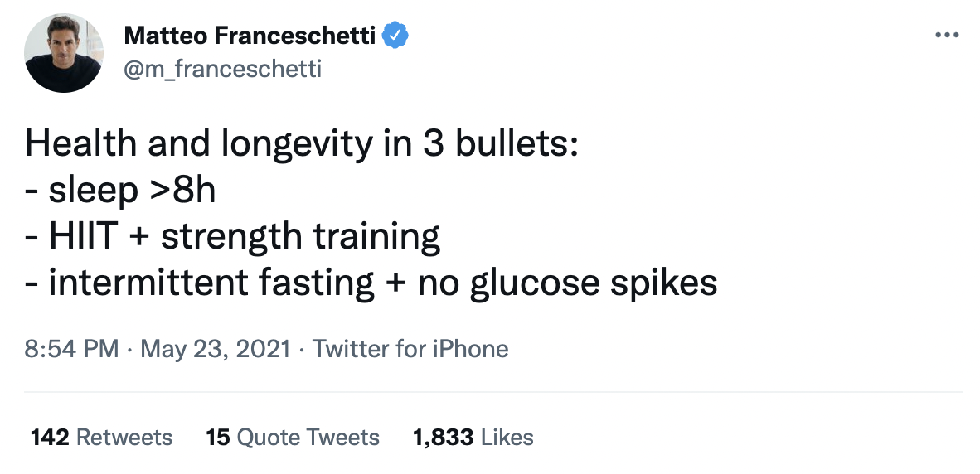Open the three-dot more options menu

click(x=946, y=36)
